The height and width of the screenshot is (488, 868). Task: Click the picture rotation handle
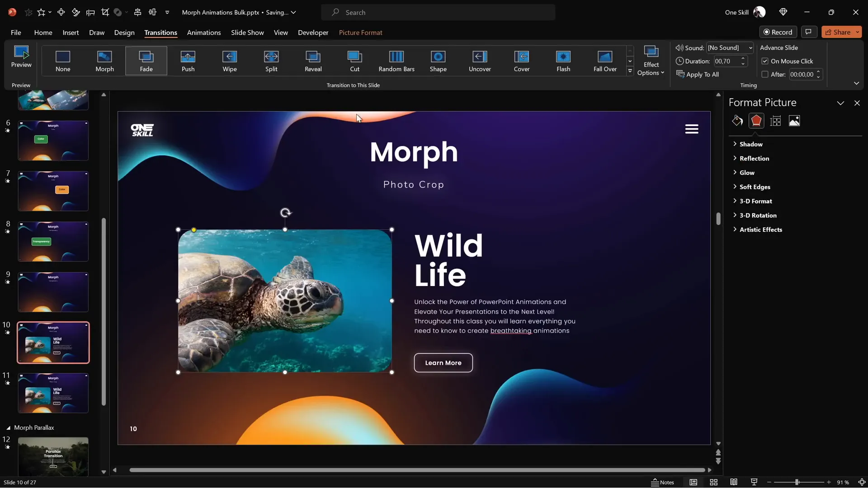[285, 213]
